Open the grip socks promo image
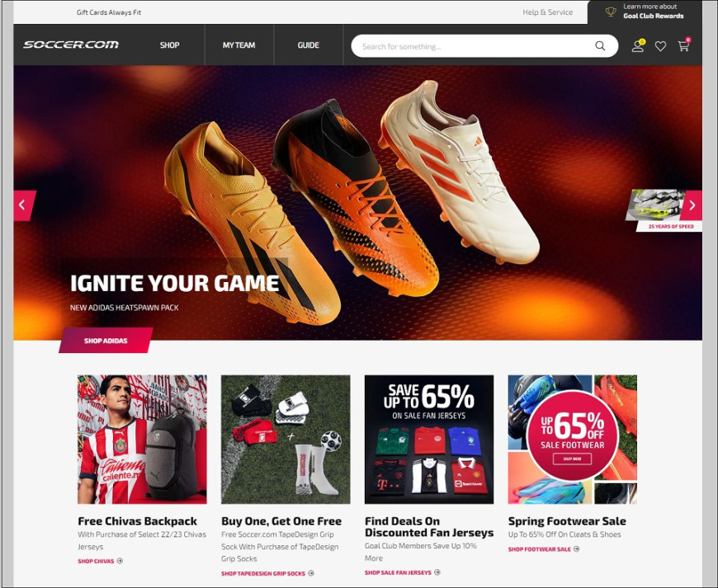Screen dimensions: 718x588 click(x=286, y=440)
